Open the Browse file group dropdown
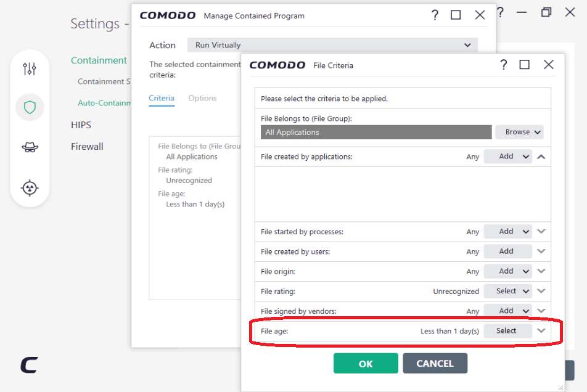 coord(519,132)
